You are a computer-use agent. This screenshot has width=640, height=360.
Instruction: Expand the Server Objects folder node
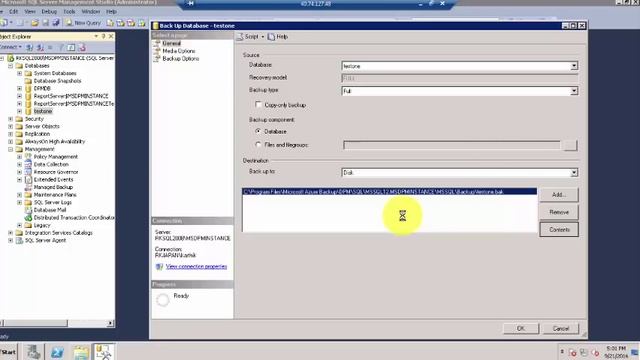coord(11,127)
